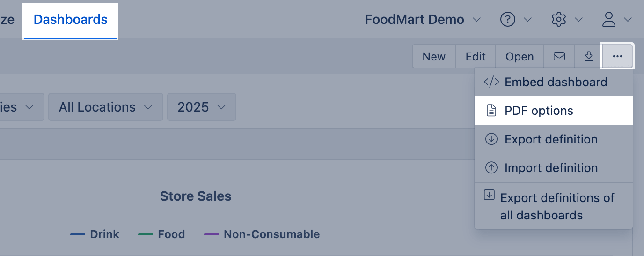The height and width of the screenshot is (256, 644).
Task: Toggle the Drink series in legend
Action: [95, 234]
